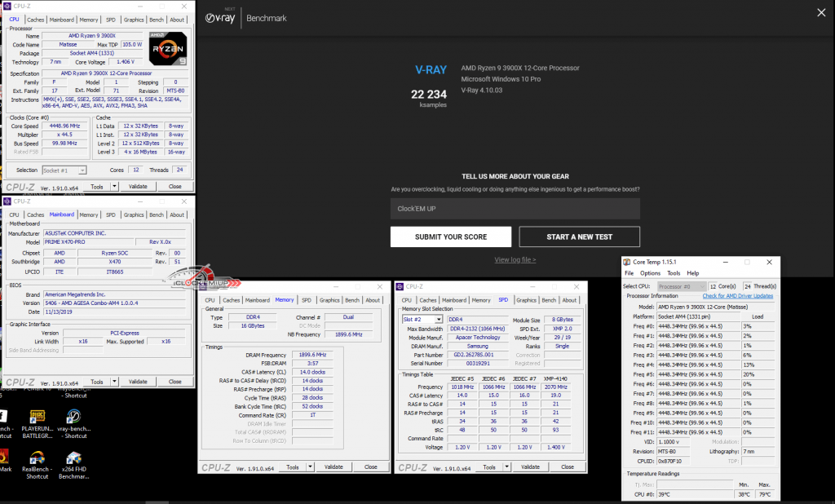835x504 pixels.
Task: Click the Core Temp title bar icon
Action: click(626, 262)
